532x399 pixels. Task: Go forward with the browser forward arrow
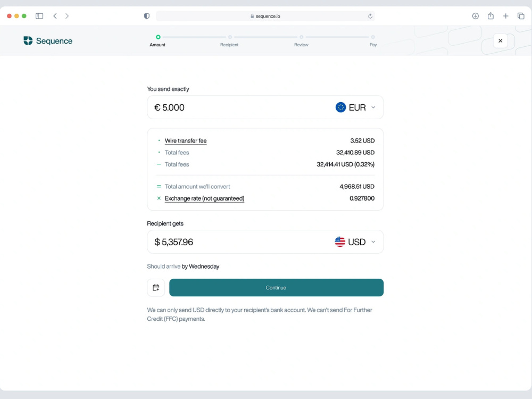coord(67,16)
